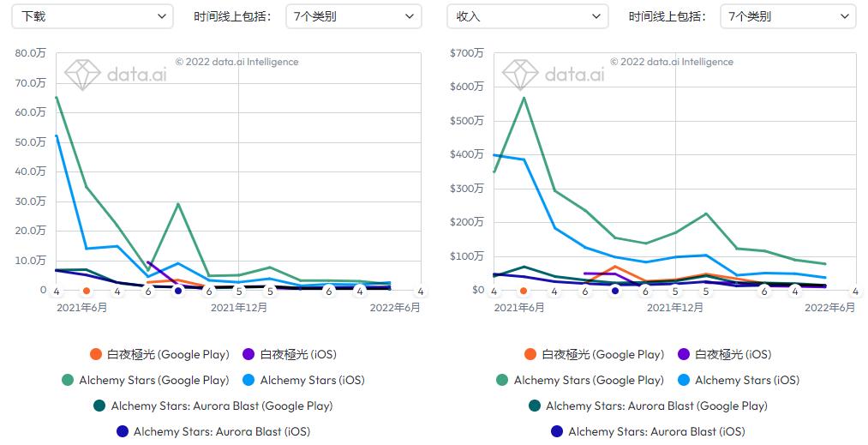Click the data.ai diamond logo on left chart
868x445 pixels.
pyautogui.click(x=83, y=75)
